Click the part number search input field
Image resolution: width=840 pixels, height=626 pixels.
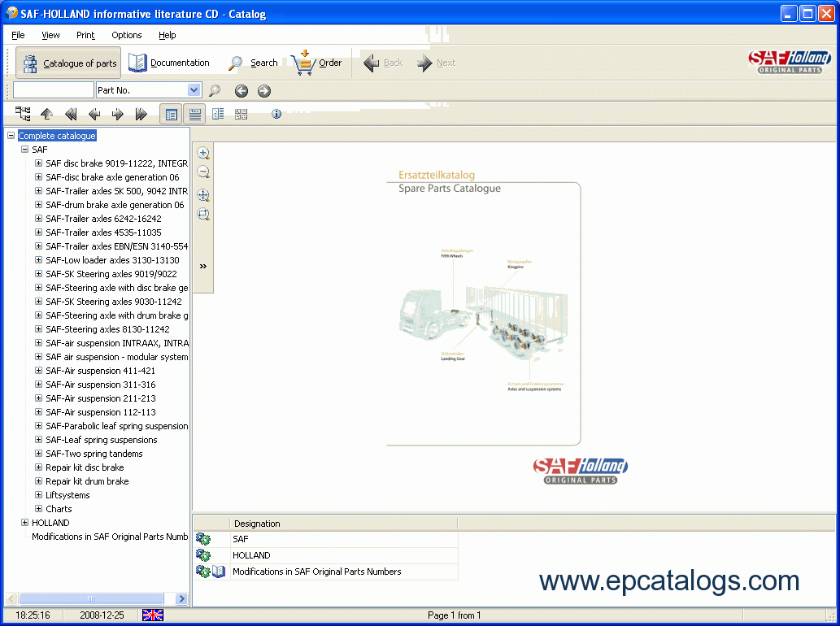(x=54, y=90)
